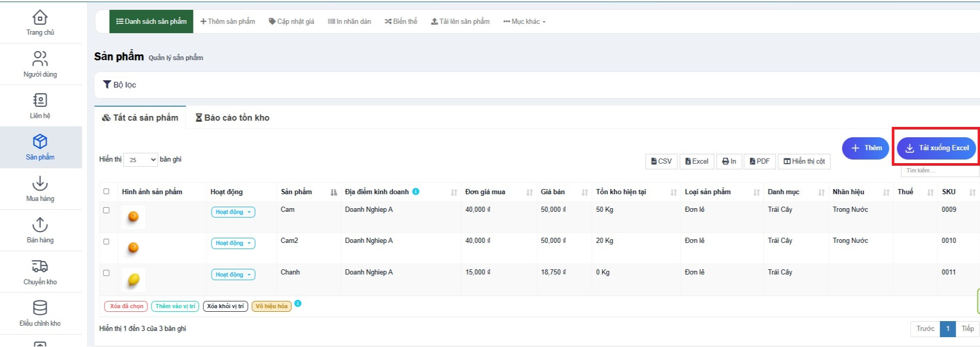Open Biến thể menu item
980x347 pixels.
tap(400, 21)
